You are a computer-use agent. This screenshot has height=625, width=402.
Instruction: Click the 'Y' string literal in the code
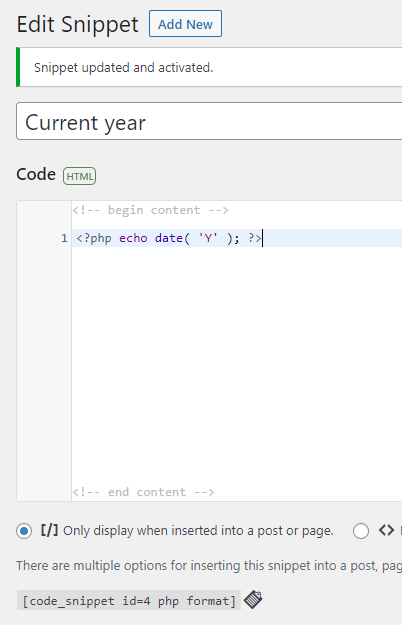pyautogui.click(x=208, y=238)
